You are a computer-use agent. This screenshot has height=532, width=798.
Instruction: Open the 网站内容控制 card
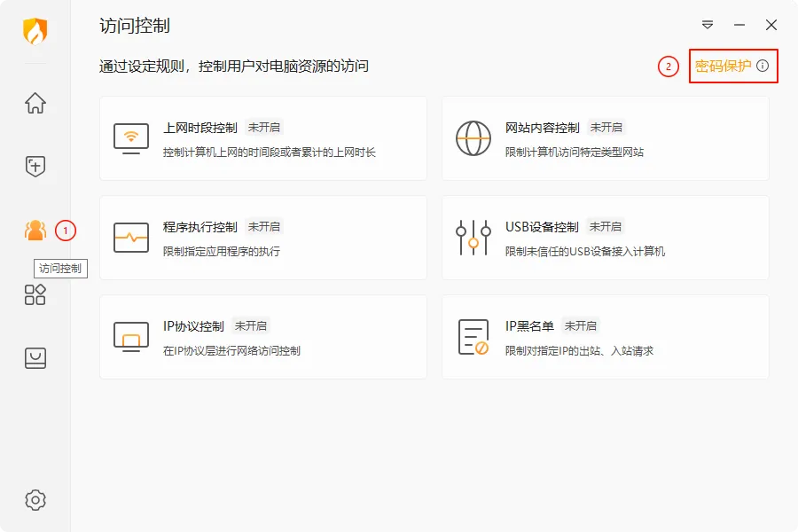pyautogui.click(x=605, y=139)
